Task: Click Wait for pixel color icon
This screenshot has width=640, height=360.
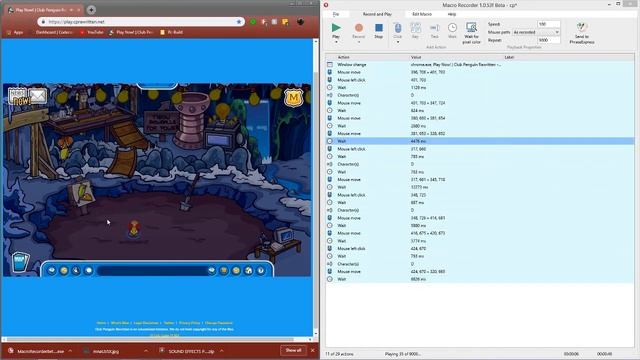Action: click(471, 27)
